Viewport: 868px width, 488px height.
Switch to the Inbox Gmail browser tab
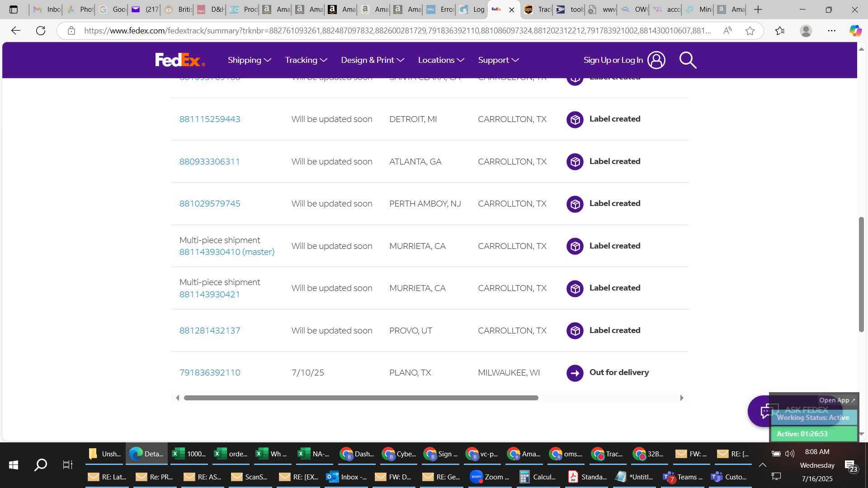coord(47,9)
